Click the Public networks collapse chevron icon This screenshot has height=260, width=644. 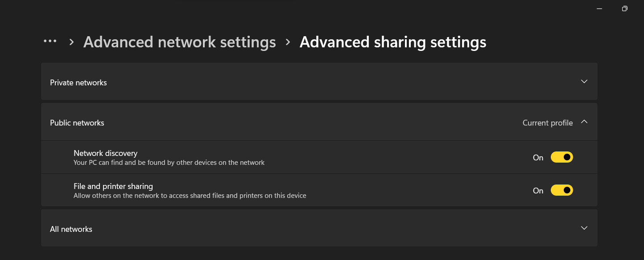coord(584,122)
